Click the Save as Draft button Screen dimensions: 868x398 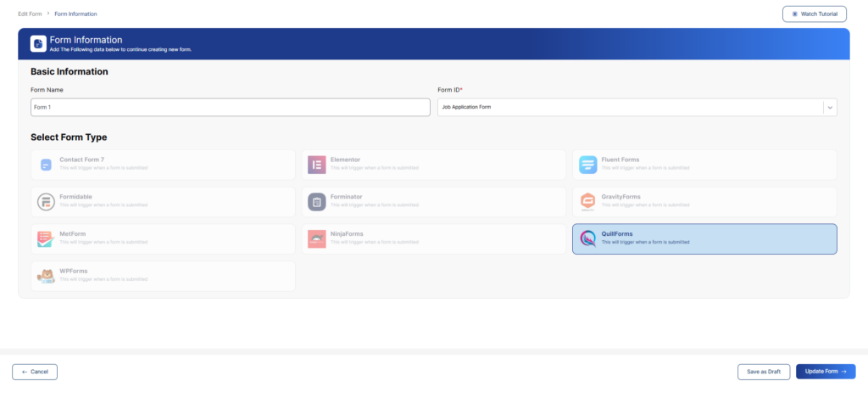(x=764, y=372)
